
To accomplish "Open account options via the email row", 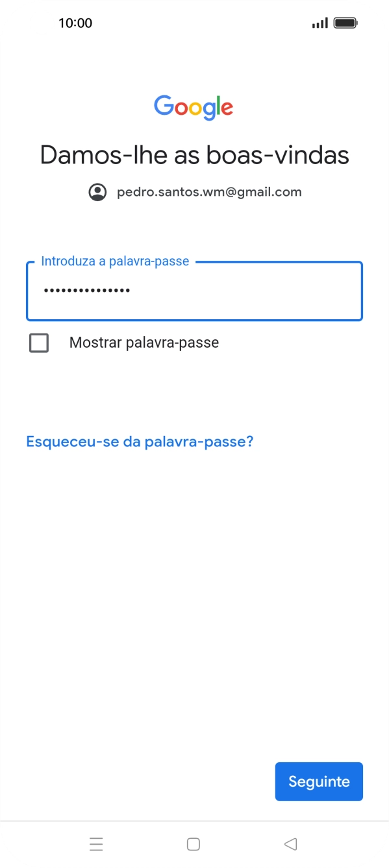I will pyautogui.click(x=209, y=191).
